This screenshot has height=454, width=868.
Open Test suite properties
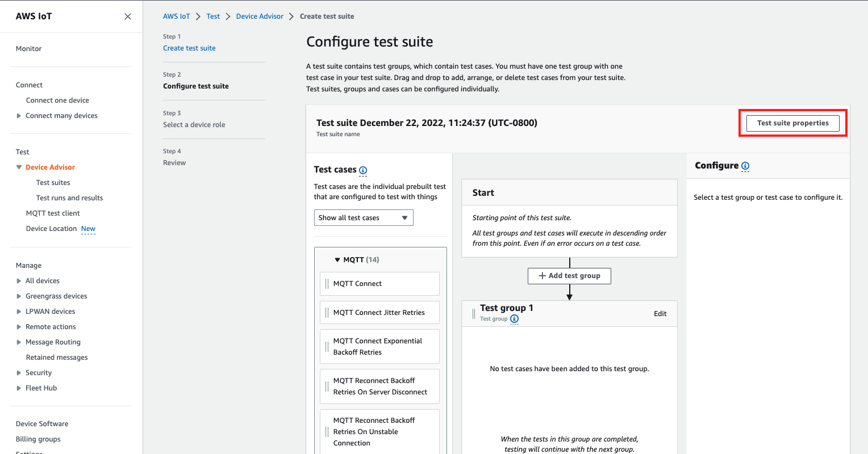[792, 123]
